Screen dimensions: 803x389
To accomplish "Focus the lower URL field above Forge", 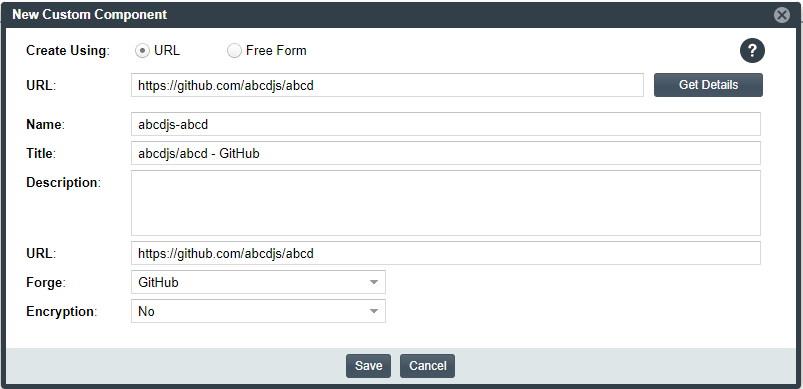I will tap(446, 253).
